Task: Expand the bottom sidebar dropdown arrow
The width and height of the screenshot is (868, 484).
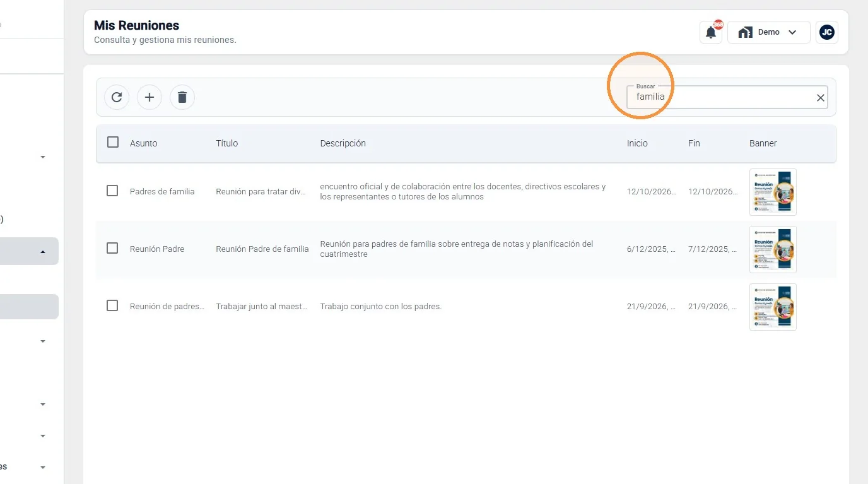Action: [43, 468]
